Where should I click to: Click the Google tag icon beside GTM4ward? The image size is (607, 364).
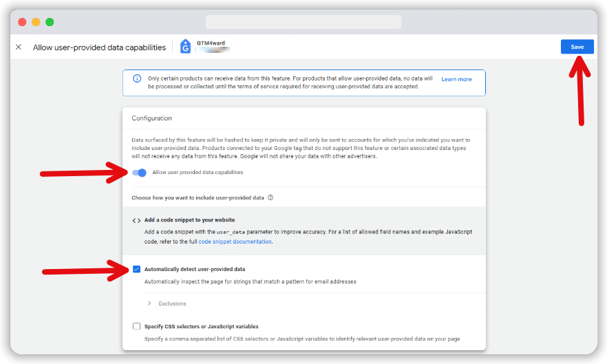point(185,47)
